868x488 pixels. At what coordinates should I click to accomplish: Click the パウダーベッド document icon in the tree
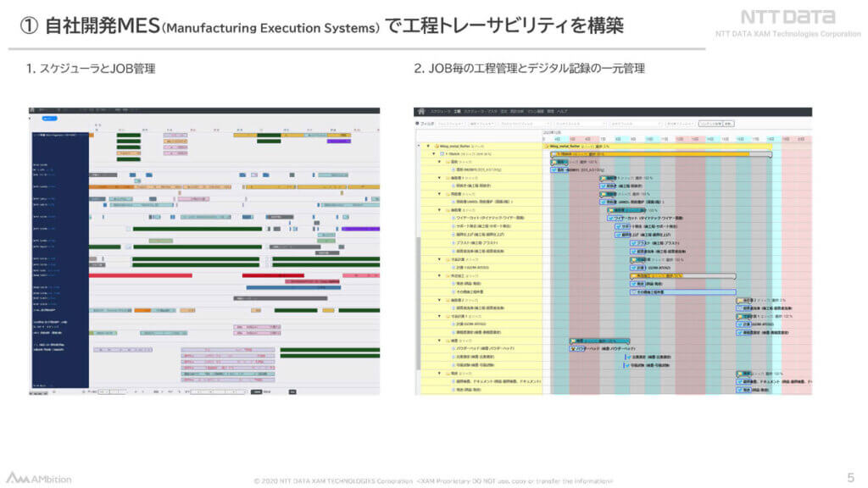(453, 348)
